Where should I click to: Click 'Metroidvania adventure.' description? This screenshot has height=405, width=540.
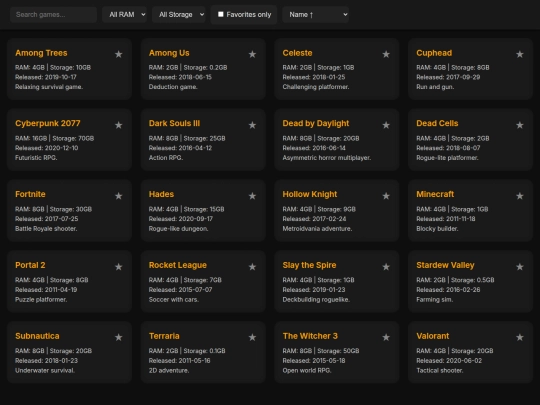[x=317, y=229]
